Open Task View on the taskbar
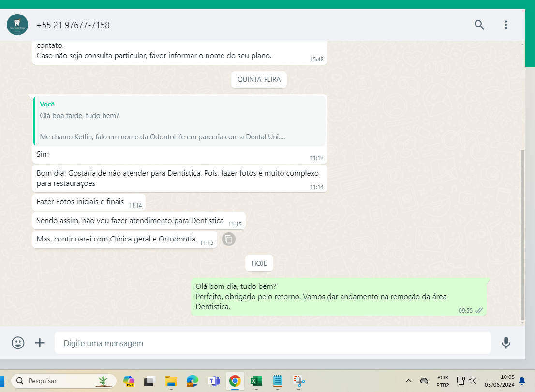 pyautogui.click(x=149, y=381)
